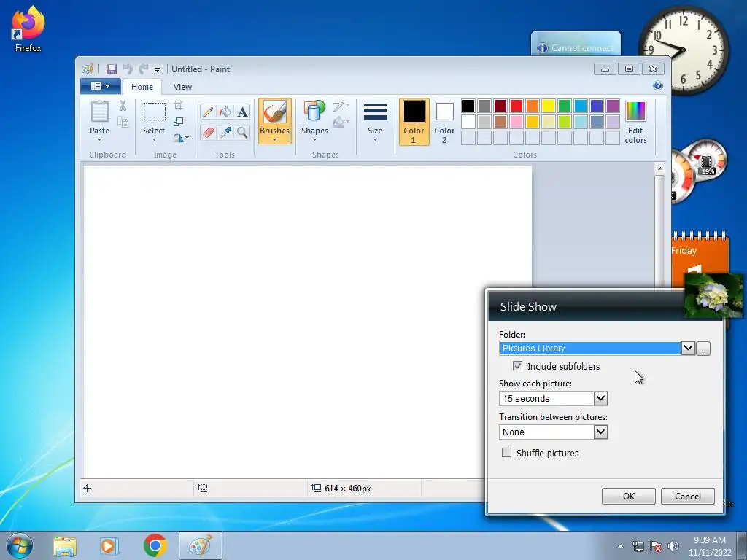Screen dimensions: 747x560
Task: Select the Eraser tool
Action: [208, 132]
